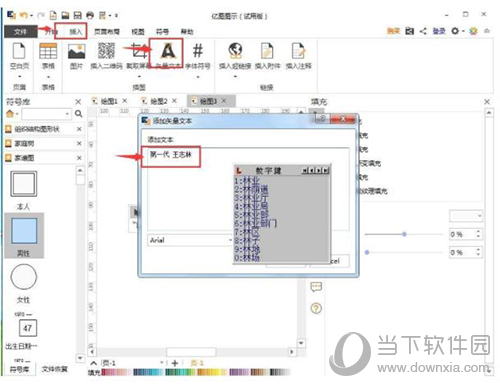Image resolution: width=500 pixels, height=386 pixels.
Task: Choose IME candidate 1:林业
Action: [247, 181]
